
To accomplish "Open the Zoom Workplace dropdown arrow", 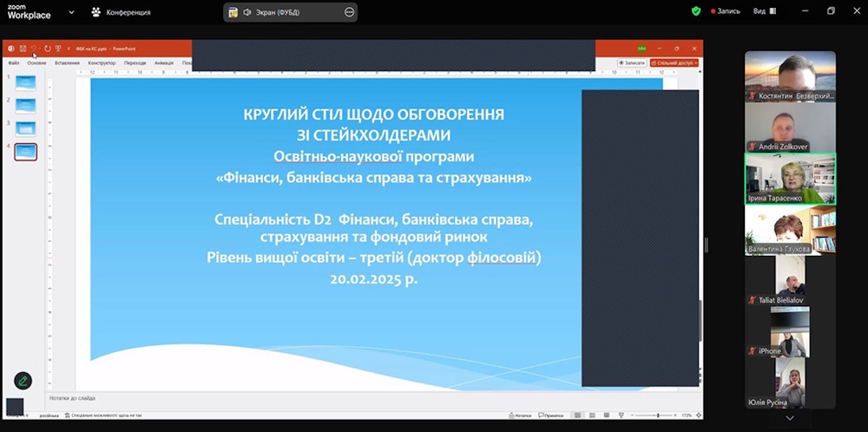I will coord(70,12).
